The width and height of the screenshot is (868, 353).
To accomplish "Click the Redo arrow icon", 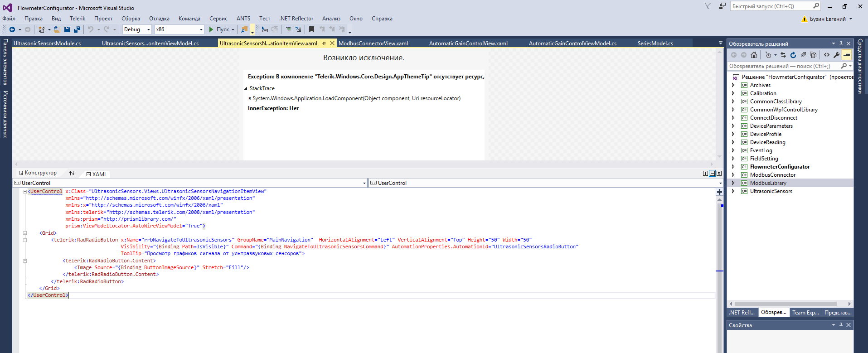I will click(x=107, y=29).
